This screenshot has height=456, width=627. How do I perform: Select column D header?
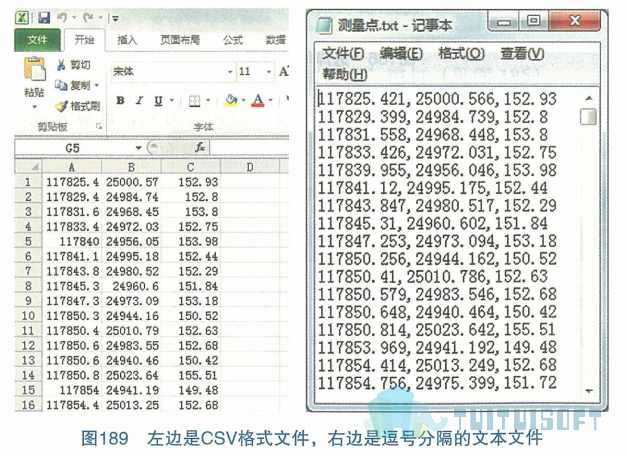[x=250, y=167]
